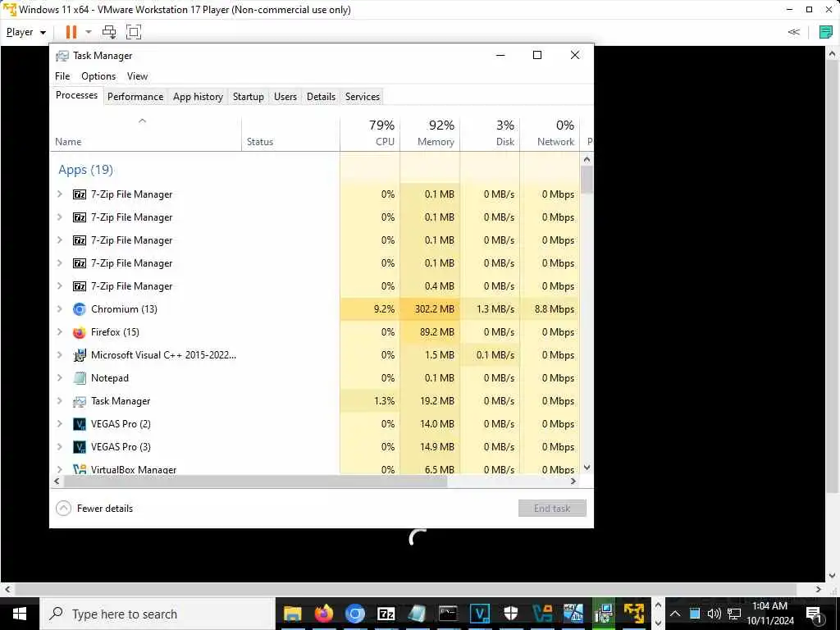This screenshot has width=840, height=630.
Task: Open View menu in Task Manager
Action: tap(137, 76)
